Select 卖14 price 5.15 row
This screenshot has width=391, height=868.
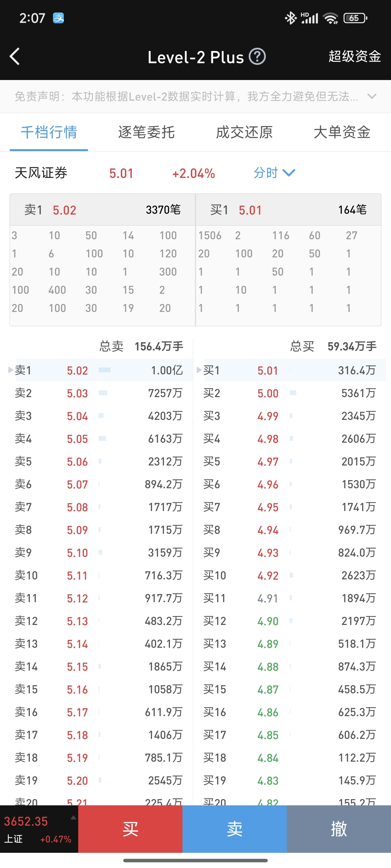pyautogui.click(x=99, y=666)
